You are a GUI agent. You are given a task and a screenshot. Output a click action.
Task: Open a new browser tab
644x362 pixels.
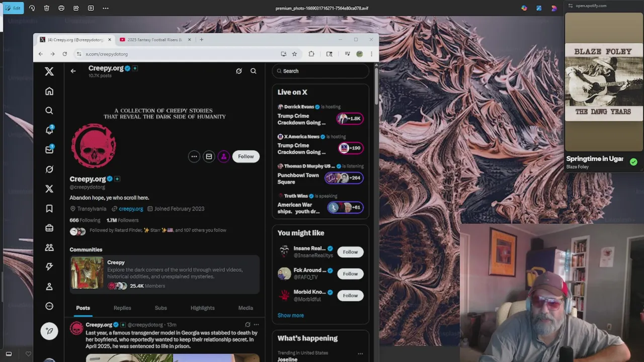pyautogui.click(x=201, y=40)
